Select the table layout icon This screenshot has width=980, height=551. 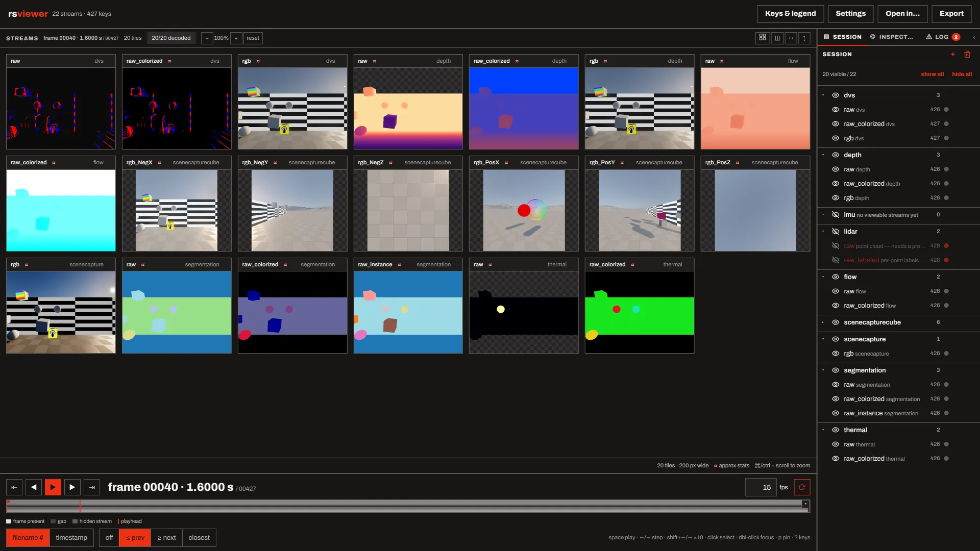tap(777, 38)
